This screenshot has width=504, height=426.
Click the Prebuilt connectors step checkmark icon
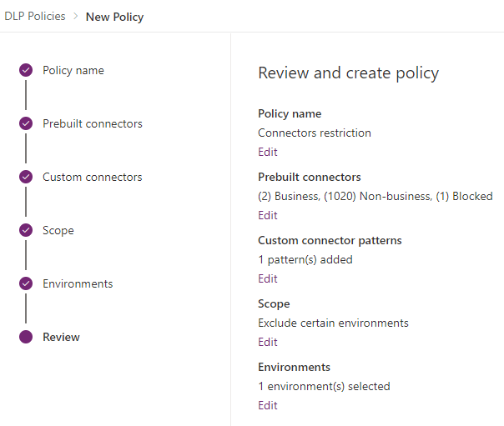coord(26,123)
